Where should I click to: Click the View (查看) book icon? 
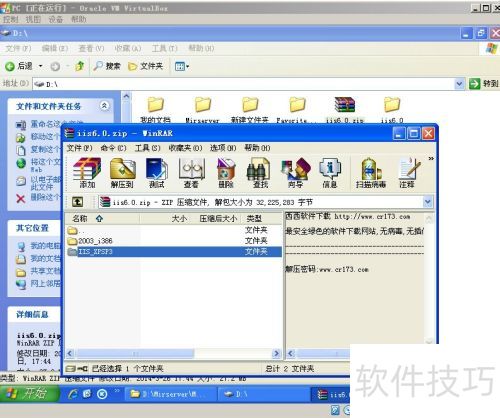pos(191,173)
